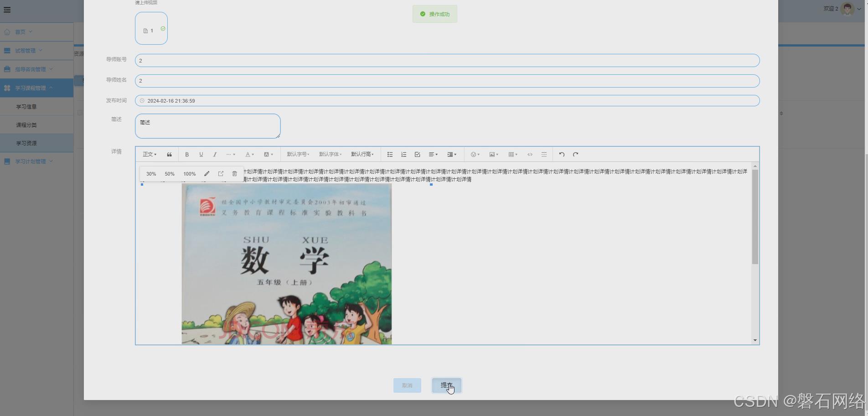Image resolution: width=868 pixels, height=416 pixels.
Task: Open the user avatar dropdown
Action: 851,9
